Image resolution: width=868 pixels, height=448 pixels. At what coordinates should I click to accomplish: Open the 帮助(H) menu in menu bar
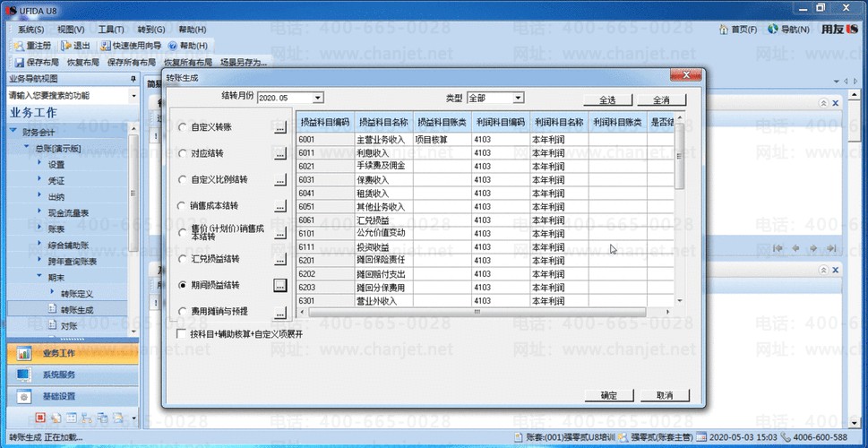click(x=192, y=30)
